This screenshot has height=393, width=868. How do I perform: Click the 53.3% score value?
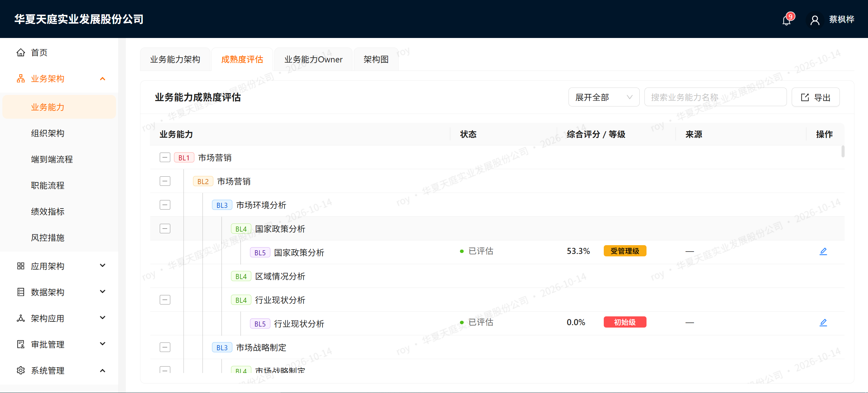(578, 251)
